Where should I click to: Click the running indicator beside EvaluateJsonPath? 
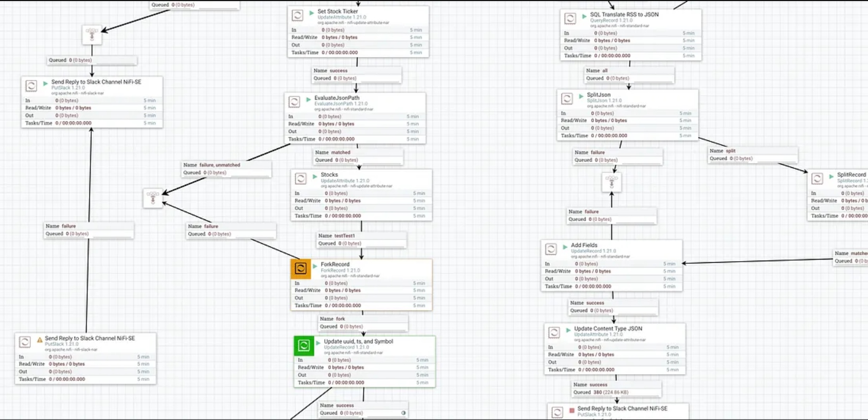coord(308,99)
